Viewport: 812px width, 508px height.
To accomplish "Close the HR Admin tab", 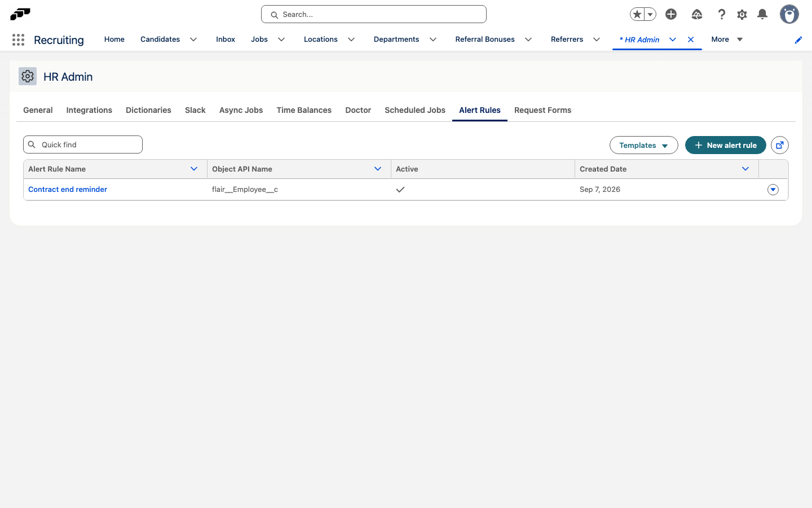I will point(691,40).
